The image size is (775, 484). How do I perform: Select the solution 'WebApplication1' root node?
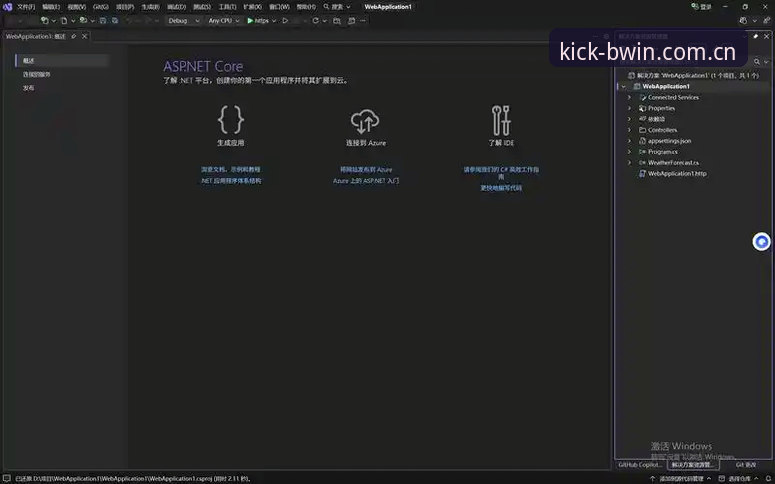[693, 76]
